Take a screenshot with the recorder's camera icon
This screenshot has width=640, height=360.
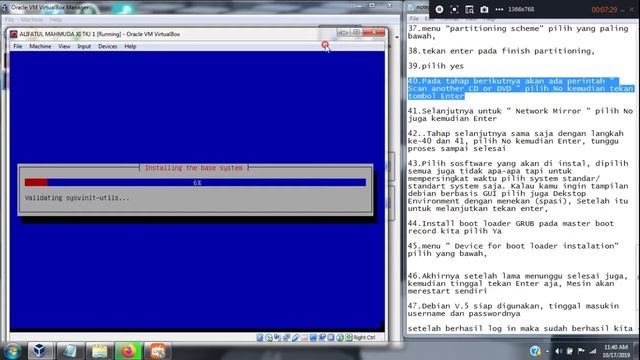(484, 9)
